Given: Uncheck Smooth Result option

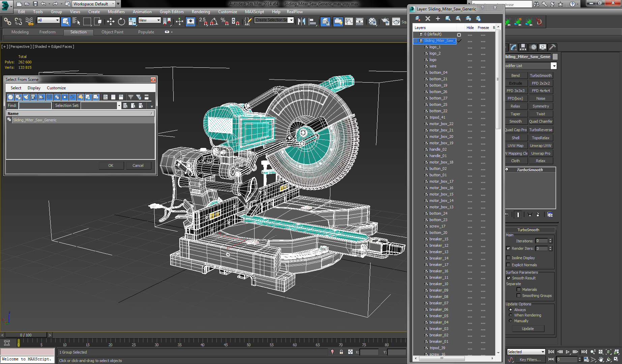Looking at the screenshot, I should [508, 278].
